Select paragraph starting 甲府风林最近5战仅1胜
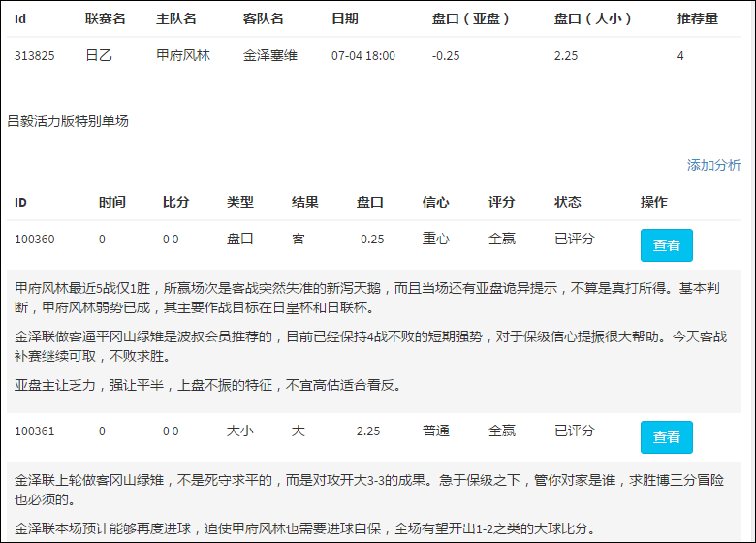756x543 pixels. [x=367, y=298]
